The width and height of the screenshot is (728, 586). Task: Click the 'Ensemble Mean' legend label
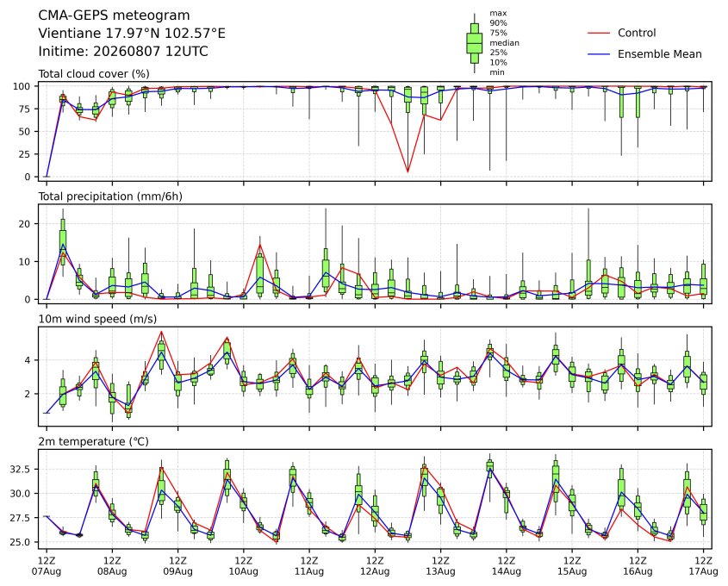coord(659,54)
